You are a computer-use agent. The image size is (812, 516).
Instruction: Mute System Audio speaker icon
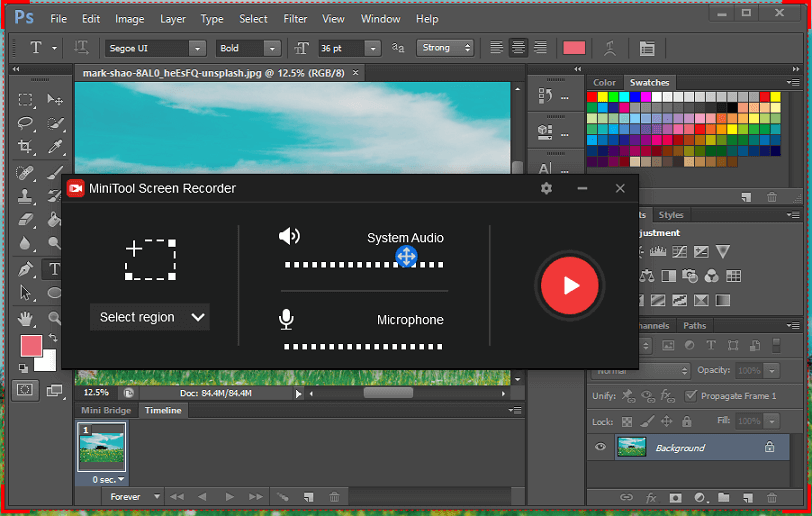click(x=289, y=236)
